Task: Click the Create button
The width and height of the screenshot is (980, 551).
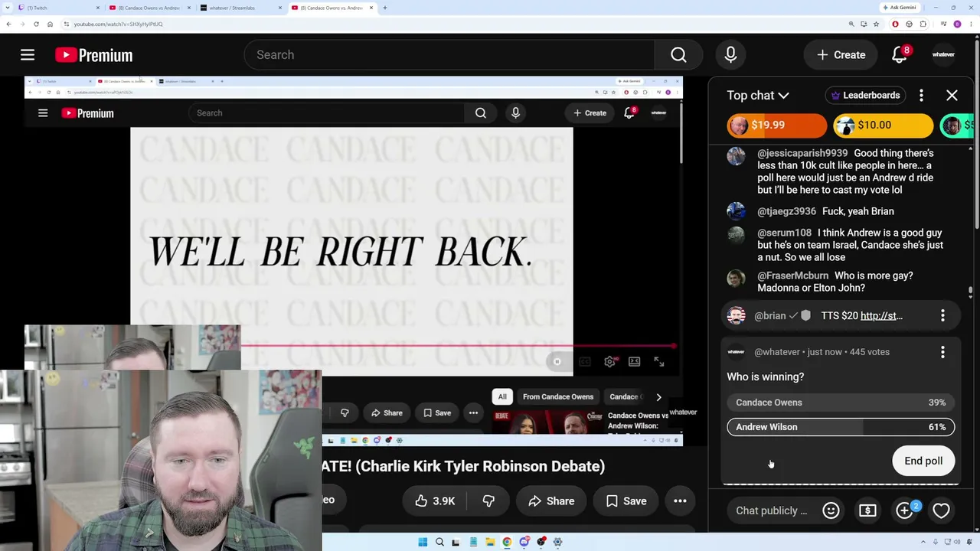Action: click(841, 55)
